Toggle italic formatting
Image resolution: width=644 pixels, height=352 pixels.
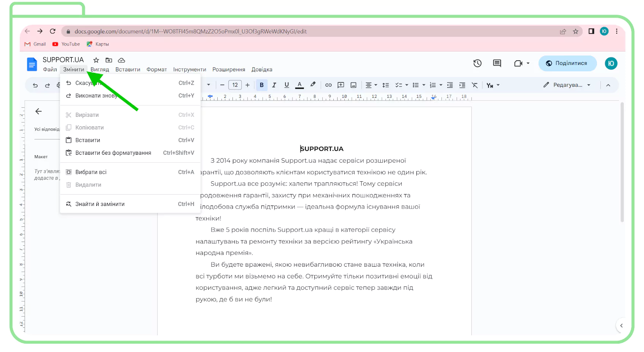click(274, 85)
